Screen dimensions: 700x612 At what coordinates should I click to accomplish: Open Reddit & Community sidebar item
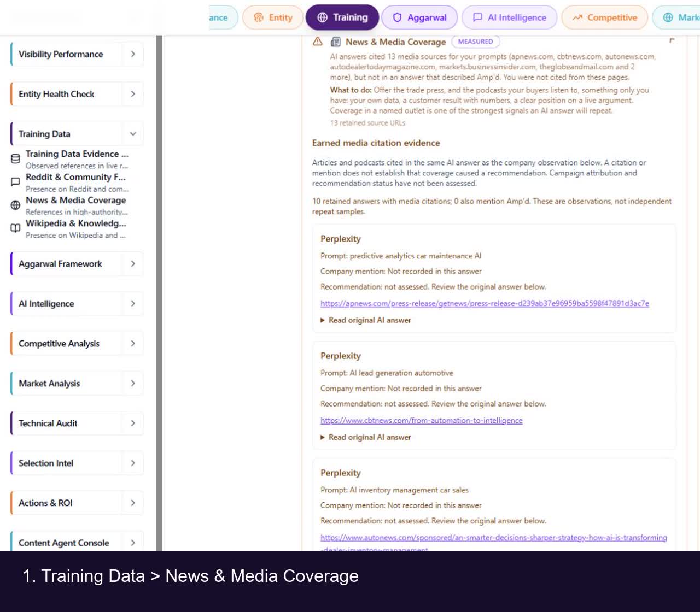(x=77, y=183)
